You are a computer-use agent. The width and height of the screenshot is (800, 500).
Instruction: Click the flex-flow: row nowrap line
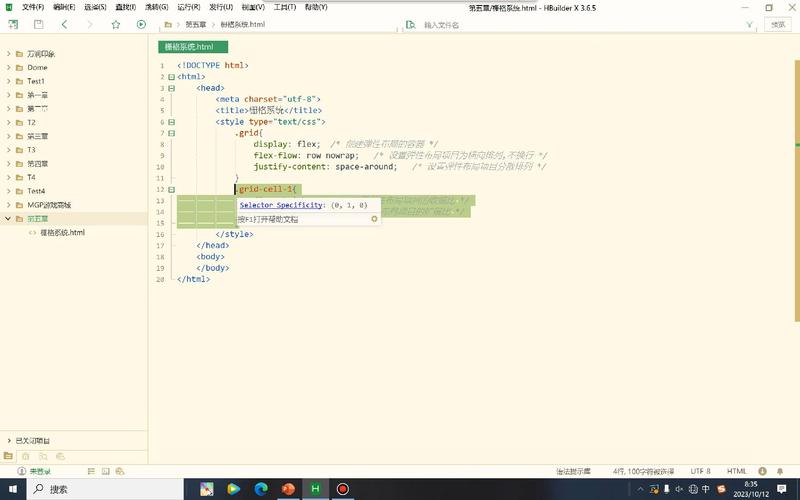click(x=306, y=156)
